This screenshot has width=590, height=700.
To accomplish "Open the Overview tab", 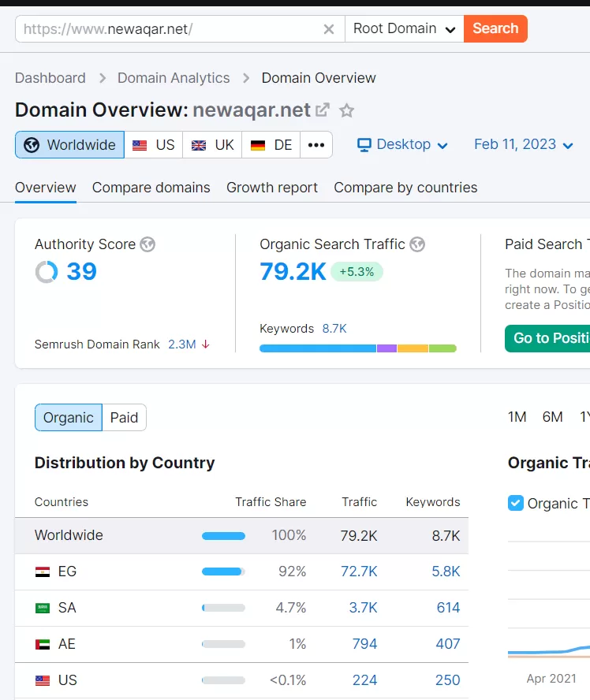I will pos(46,188).
